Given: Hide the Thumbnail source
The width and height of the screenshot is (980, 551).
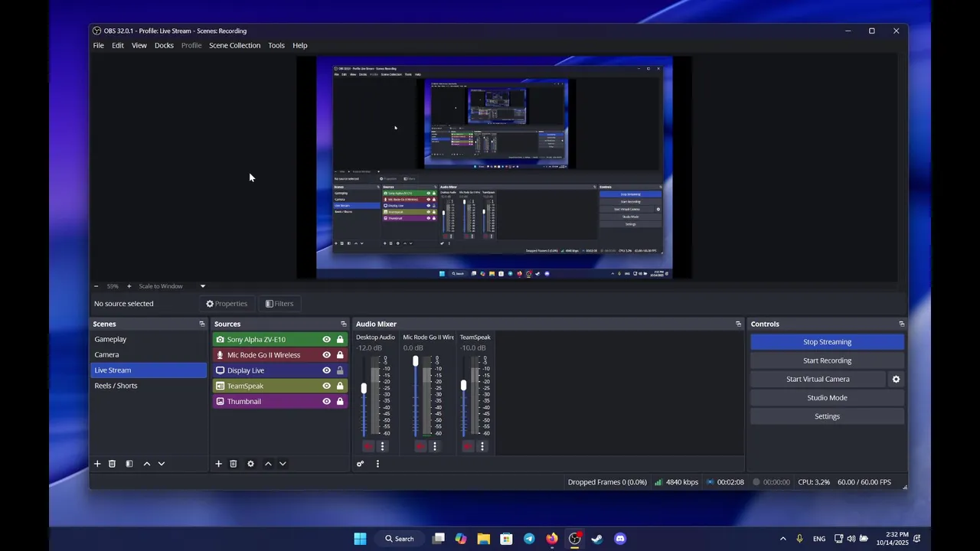Looking at the screenshot, I should [x=327, y=401].
